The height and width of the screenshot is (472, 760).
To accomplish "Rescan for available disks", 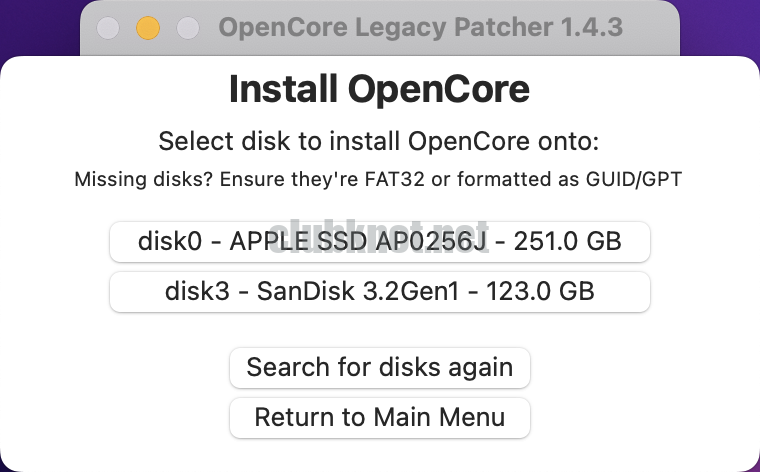I will (379, 367).
